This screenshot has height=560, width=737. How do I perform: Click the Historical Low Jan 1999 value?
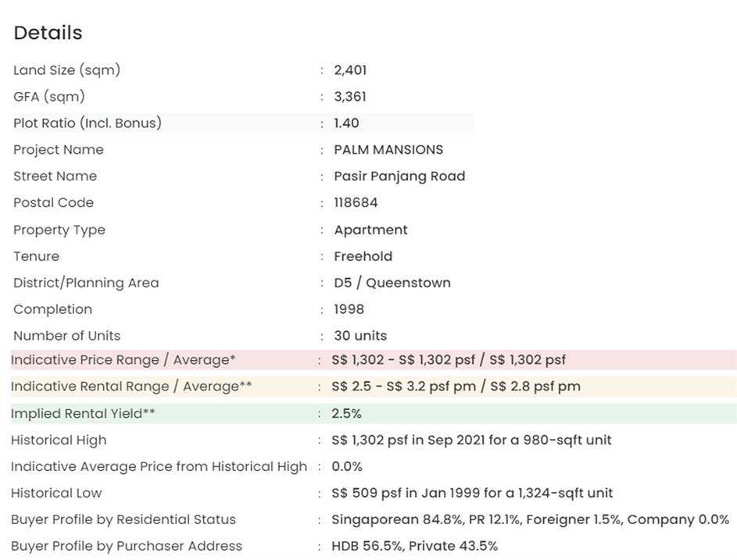coord(472,493)
